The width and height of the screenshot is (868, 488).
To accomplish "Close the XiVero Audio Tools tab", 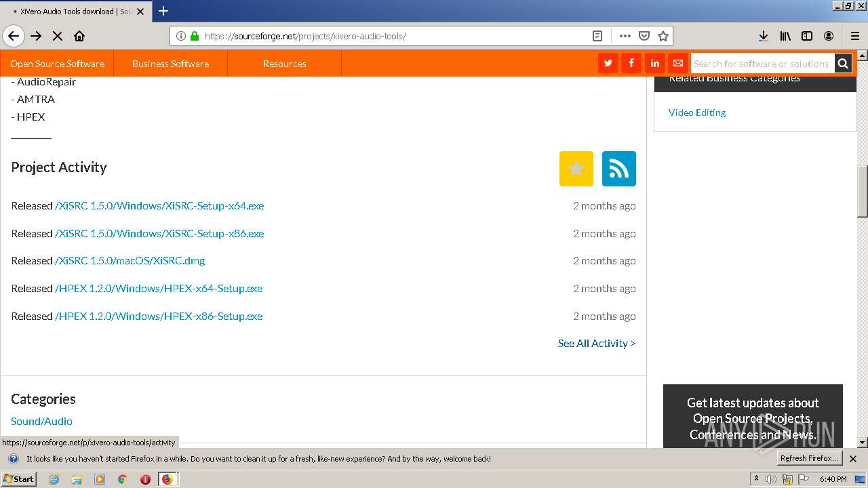I will click(x=140, y=12).
